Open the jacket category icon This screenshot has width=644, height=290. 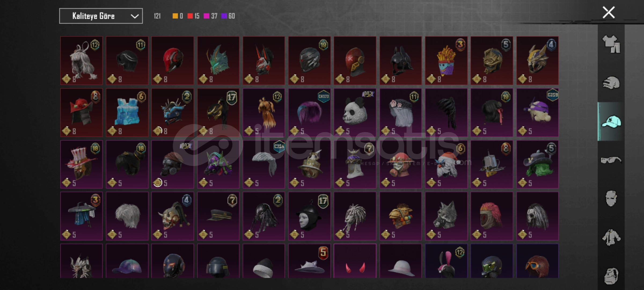(x=611, y=237)
